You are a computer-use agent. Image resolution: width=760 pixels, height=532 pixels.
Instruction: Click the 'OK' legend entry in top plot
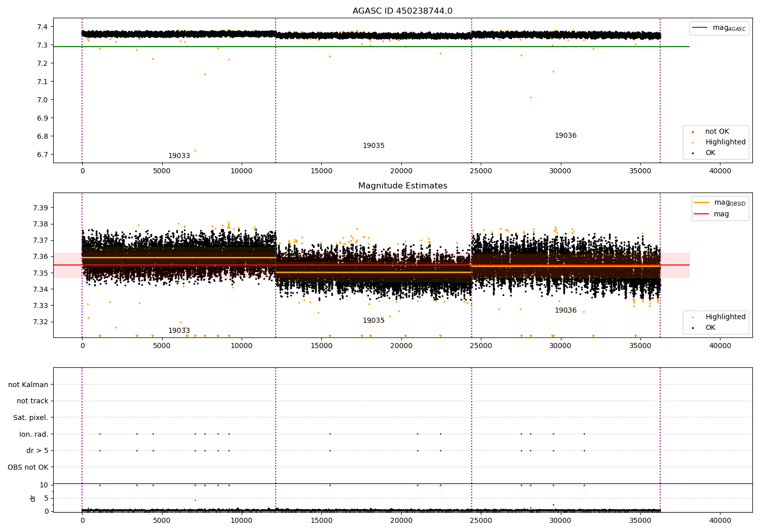pyautogui.click(x=710, y=153)
